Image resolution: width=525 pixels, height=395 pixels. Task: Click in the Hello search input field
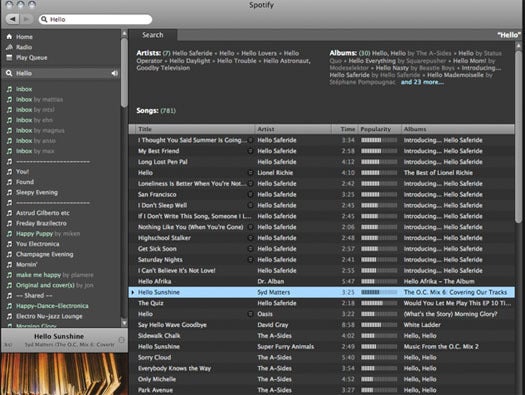(95, 19)
